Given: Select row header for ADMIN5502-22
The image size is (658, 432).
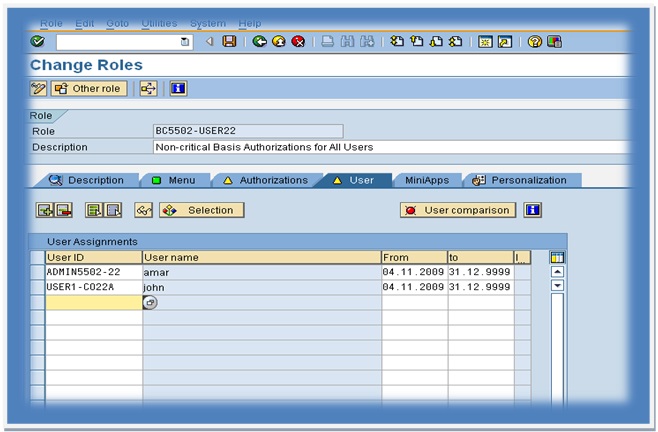Looking at the screenshot, I should tap(38, 272).
